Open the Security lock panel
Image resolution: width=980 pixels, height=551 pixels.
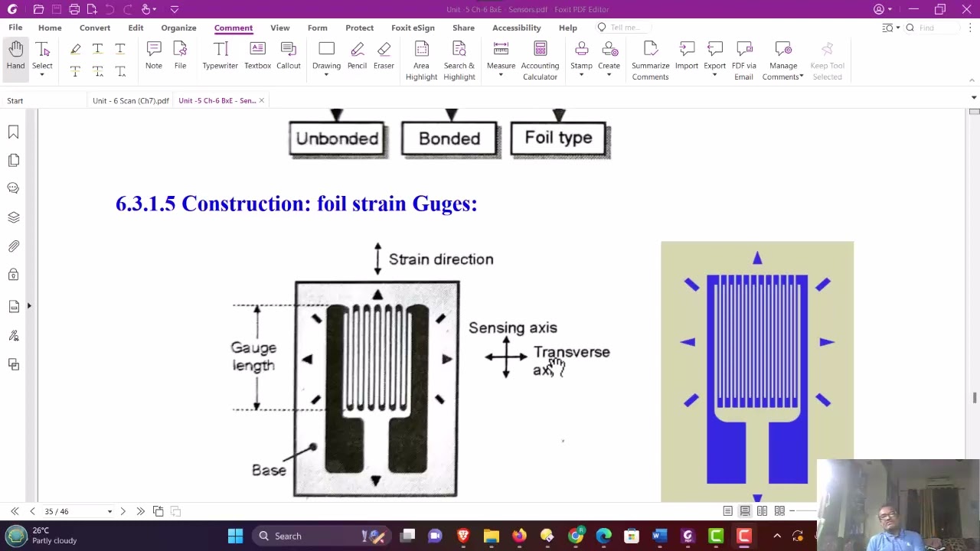[x=13, y=275]
